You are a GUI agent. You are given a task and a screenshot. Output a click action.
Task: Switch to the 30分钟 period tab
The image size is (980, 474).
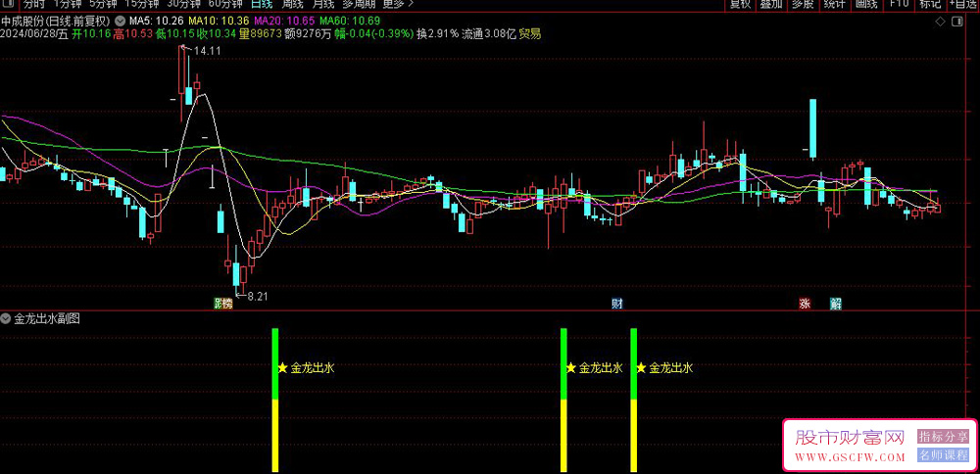coord(182,4)
